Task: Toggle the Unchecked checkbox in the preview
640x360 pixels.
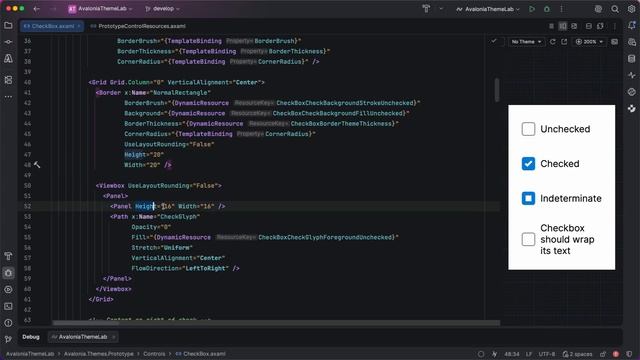Action: coord(528,129)
